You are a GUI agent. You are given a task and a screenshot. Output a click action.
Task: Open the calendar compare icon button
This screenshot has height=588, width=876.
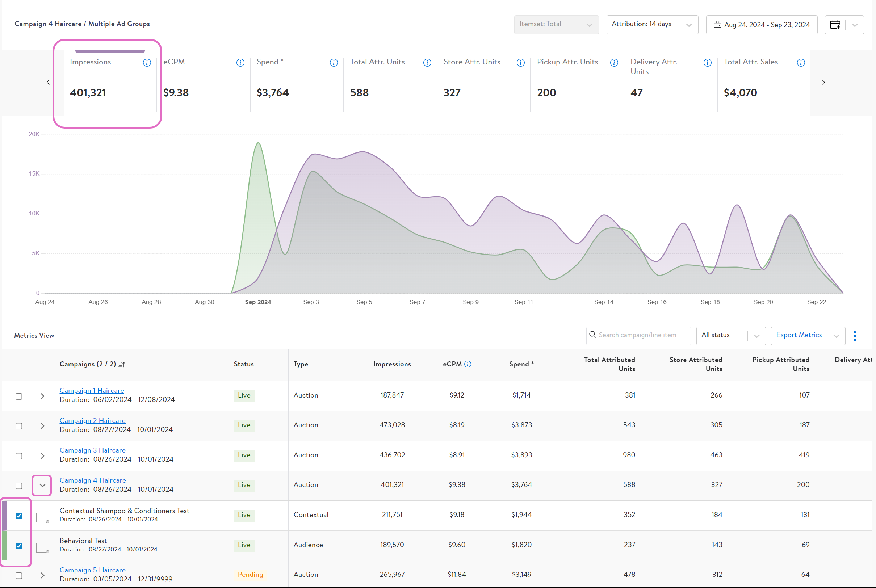click(x=835, y=25)
